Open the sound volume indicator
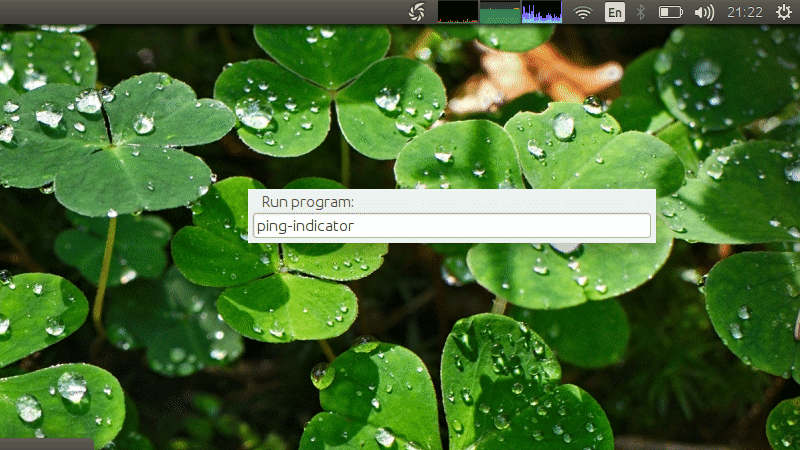The image size is (800, 450). pos(704,12)
